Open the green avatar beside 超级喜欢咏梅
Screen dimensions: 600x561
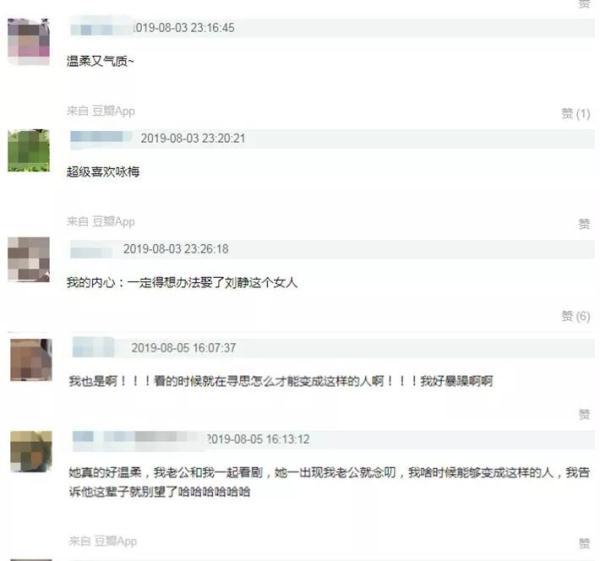[29, 150]
